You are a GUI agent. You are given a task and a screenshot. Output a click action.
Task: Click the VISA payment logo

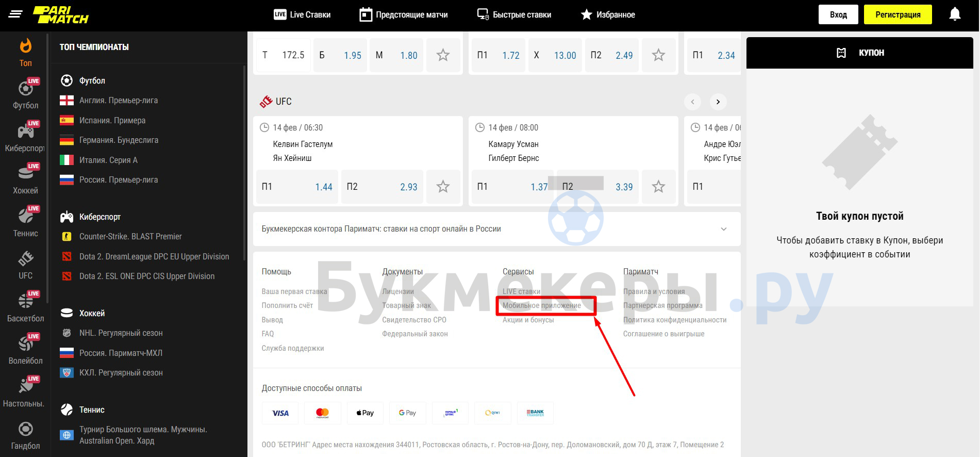(x=280, y=413)
